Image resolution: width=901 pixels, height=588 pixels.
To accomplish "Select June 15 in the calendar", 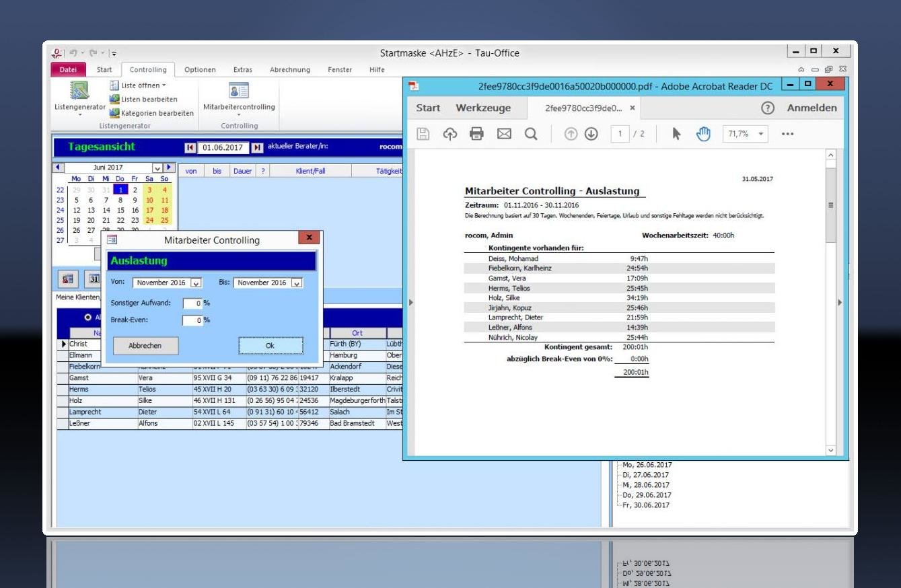I will [x=120, y=210].
